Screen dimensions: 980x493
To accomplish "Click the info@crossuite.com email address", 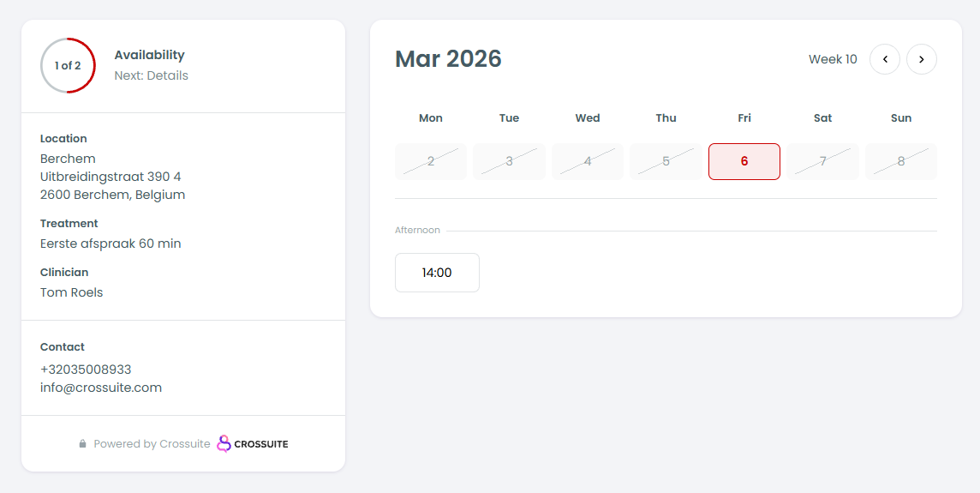I will click(x=101, y=388).
